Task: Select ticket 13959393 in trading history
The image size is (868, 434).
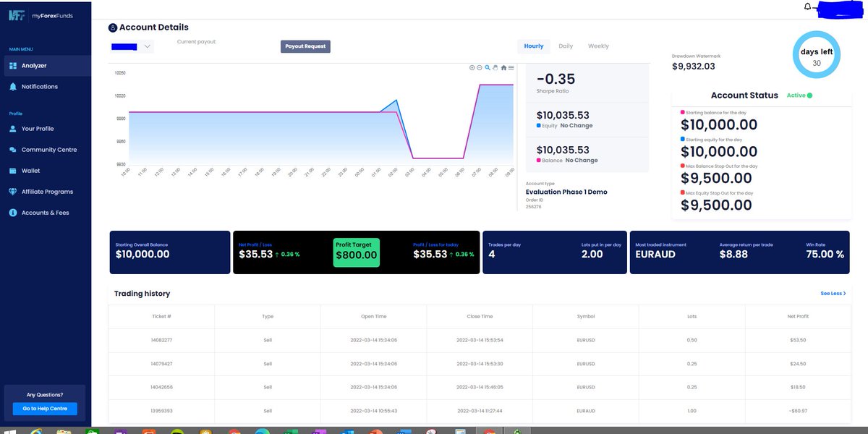Action: point(161,411)
